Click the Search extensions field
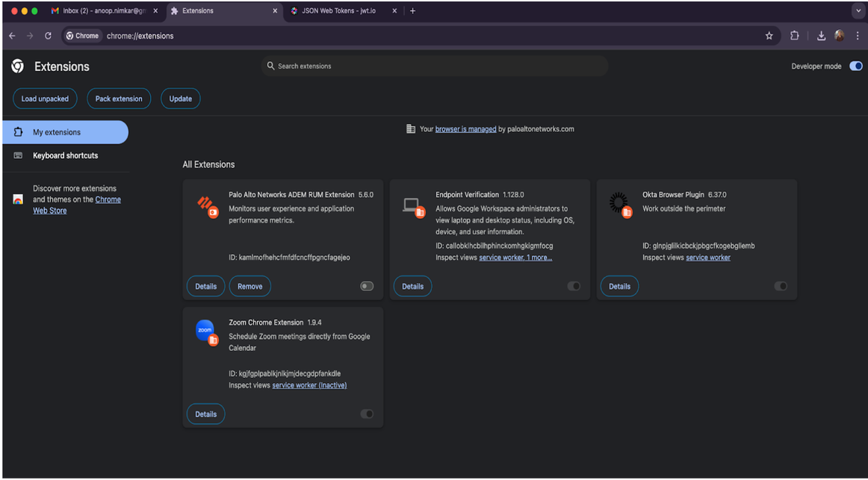Viewport: 868px width, 480px height. [437, 66]
